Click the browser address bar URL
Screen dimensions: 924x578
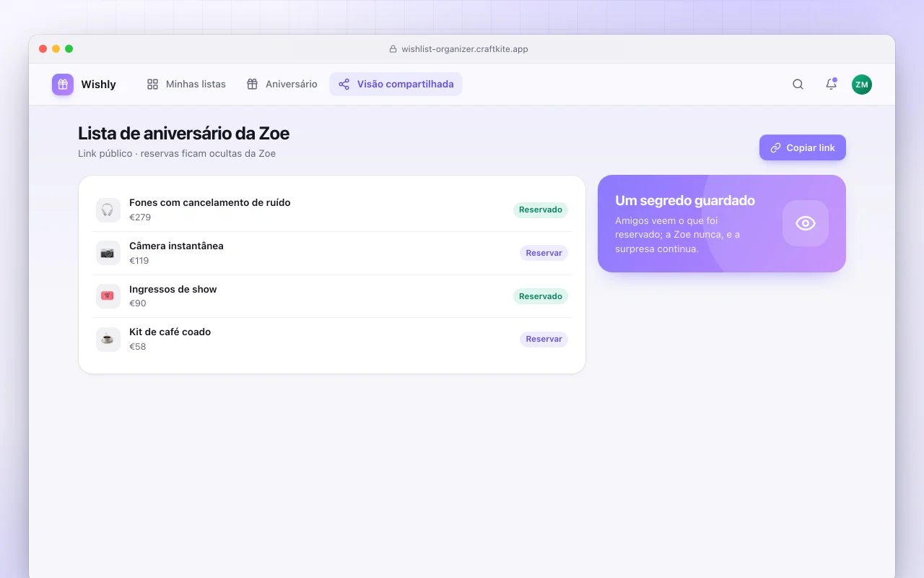point(465,49)
